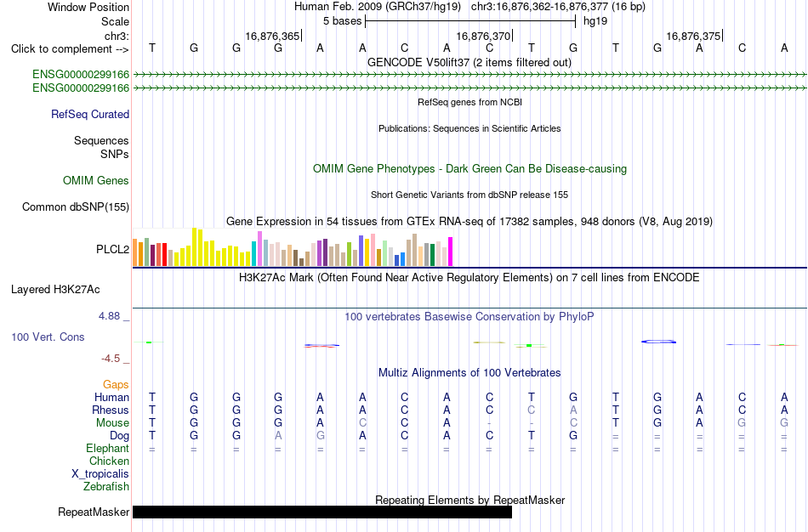Click the magenta last bar in PLCL2 chart
The height and width of the screenshot is (532, 808).
click(451, 252)
